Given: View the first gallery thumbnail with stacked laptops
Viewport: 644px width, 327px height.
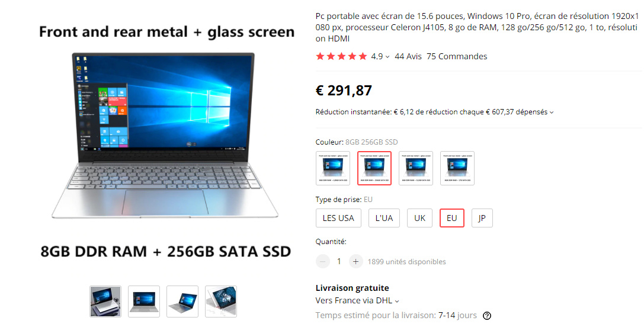Looking at the screenshot, I should (105, 302).
